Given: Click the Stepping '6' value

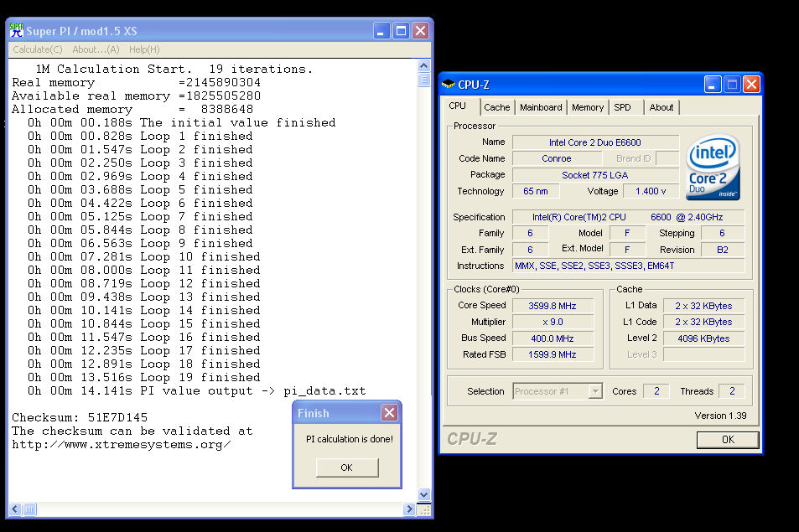Looking at the screenshot, I should point(723,233).
